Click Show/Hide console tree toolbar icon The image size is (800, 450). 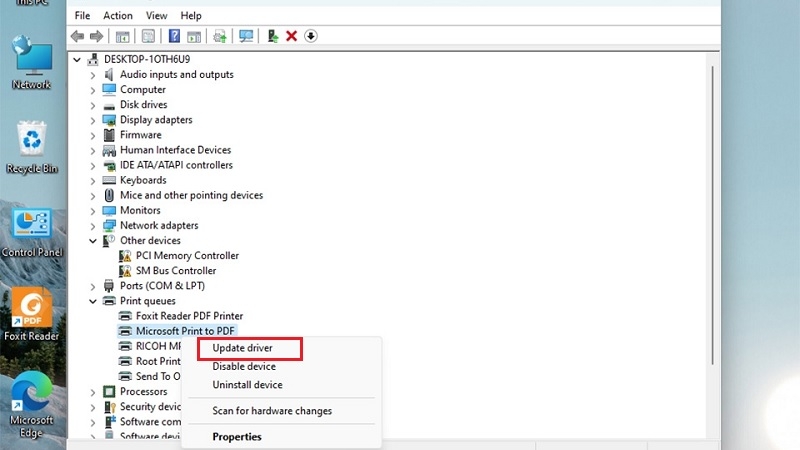[122, 36]
